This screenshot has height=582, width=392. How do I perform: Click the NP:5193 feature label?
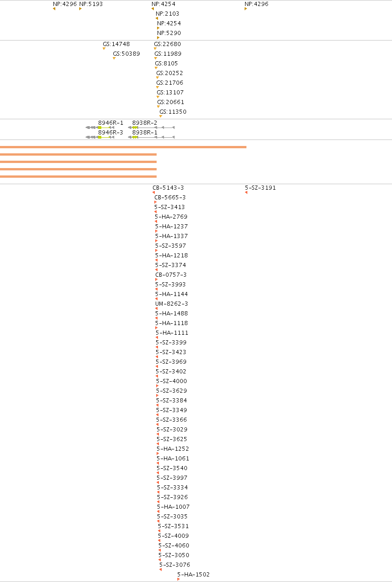coord(91,4)
